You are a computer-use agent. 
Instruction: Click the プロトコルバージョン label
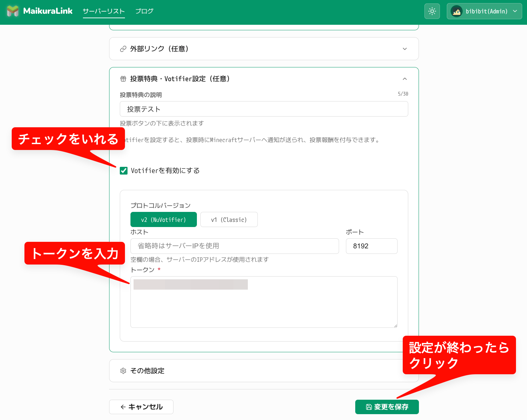pos(160,205)
